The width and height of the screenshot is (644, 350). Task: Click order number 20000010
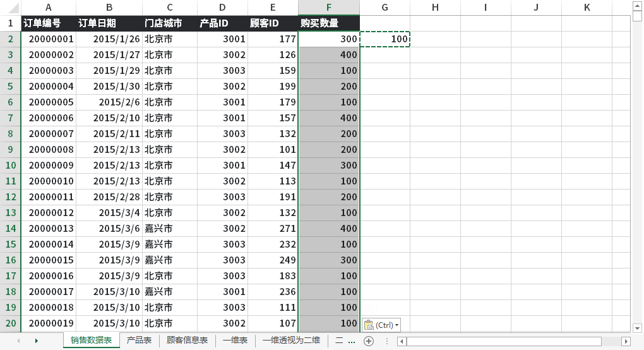[49, 181]
